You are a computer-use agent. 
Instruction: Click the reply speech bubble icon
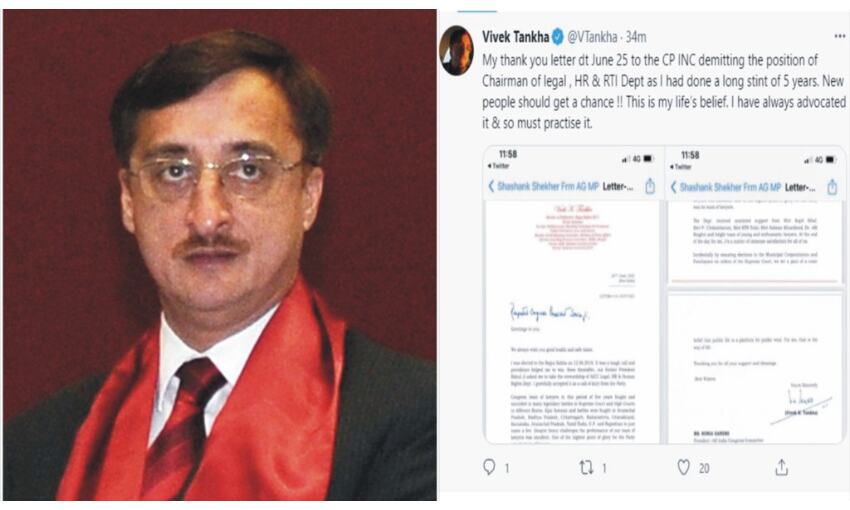(x=489, y=467)
